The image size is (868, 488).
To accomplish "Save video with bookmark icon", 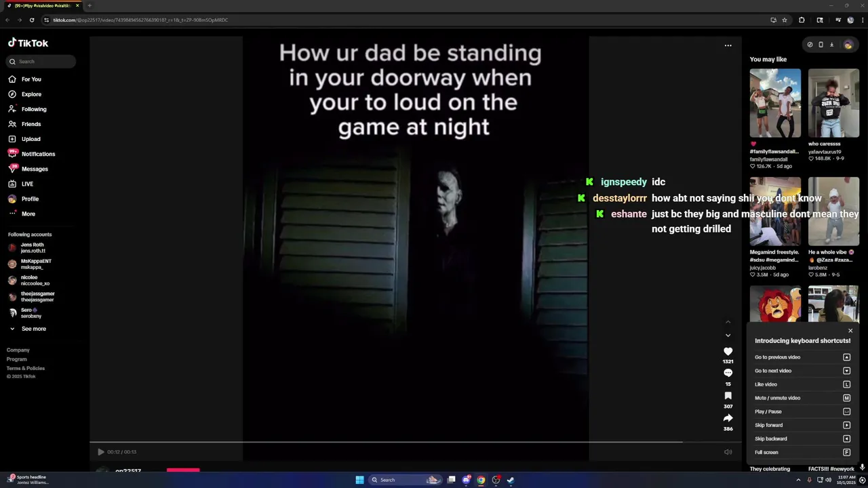I will pyautogui.click(x=728, y=396).
